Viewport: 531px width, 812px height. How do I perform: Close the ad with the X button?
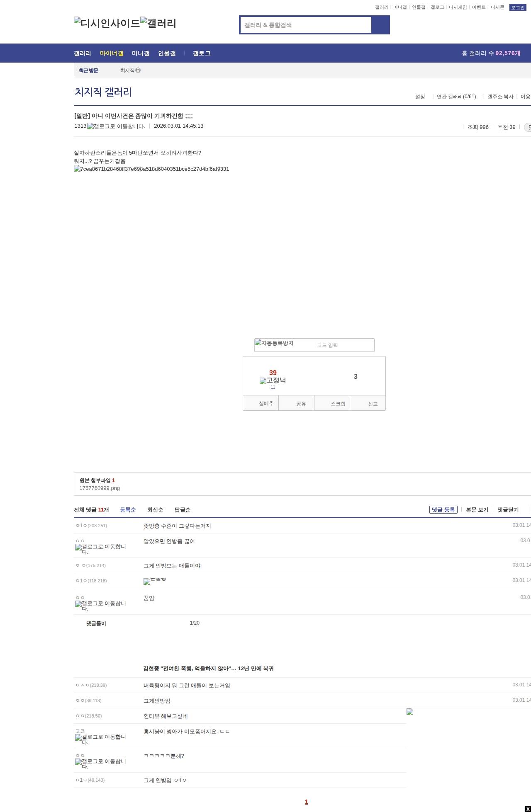pos(528,809)
